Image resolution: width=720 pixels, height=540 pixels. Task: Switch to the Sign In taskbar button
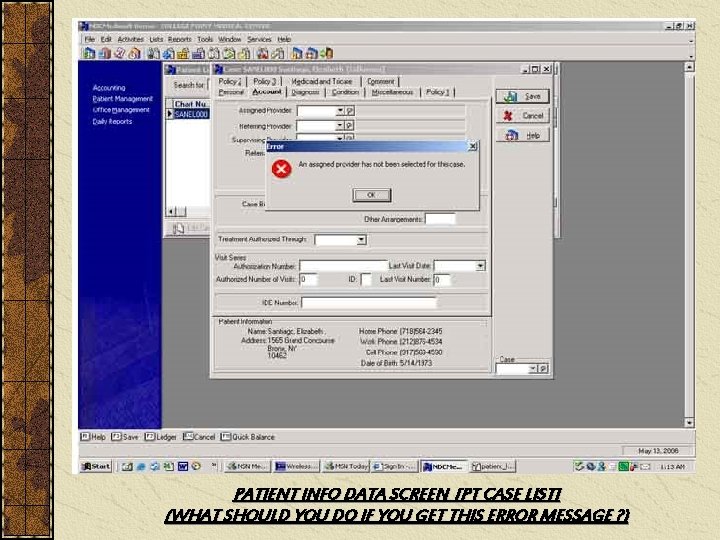(x=395, y=467)
